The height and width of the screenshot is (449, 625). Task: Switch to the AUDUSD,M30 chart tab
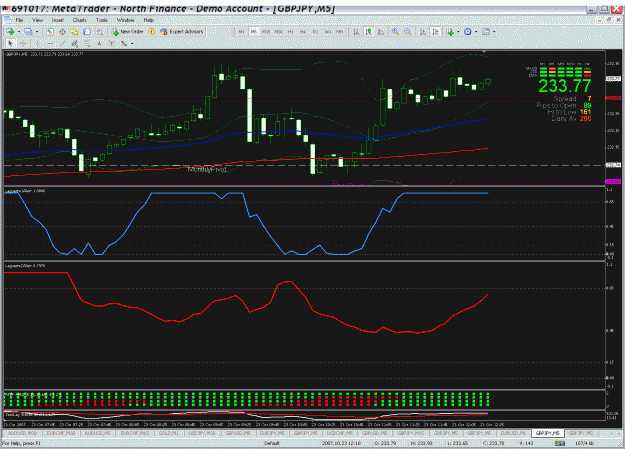(x=23, y=433)
